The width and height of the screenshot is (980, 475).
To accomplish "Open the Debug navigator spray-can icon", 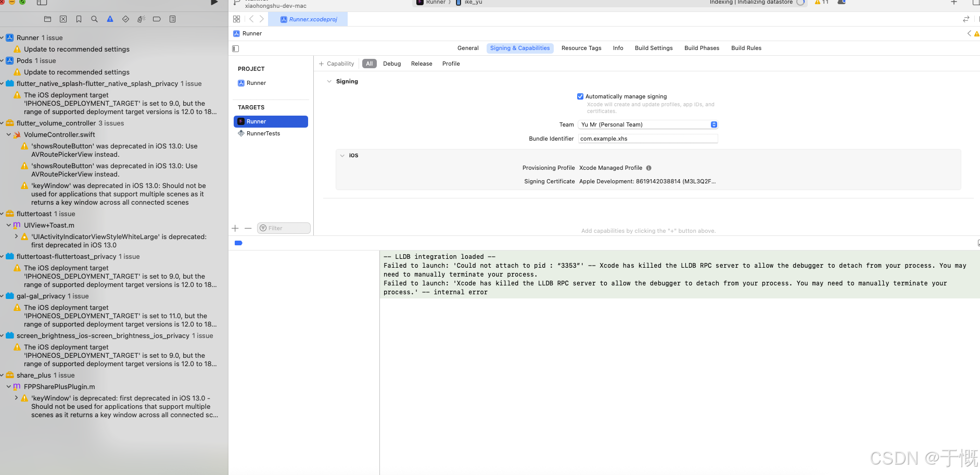I will 141,19.
